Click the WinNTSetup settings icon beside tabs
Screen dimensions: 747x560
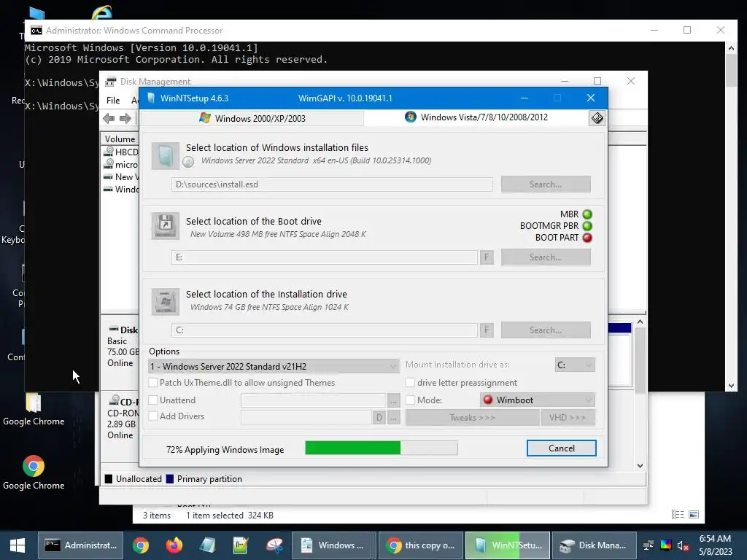[597, 117]
